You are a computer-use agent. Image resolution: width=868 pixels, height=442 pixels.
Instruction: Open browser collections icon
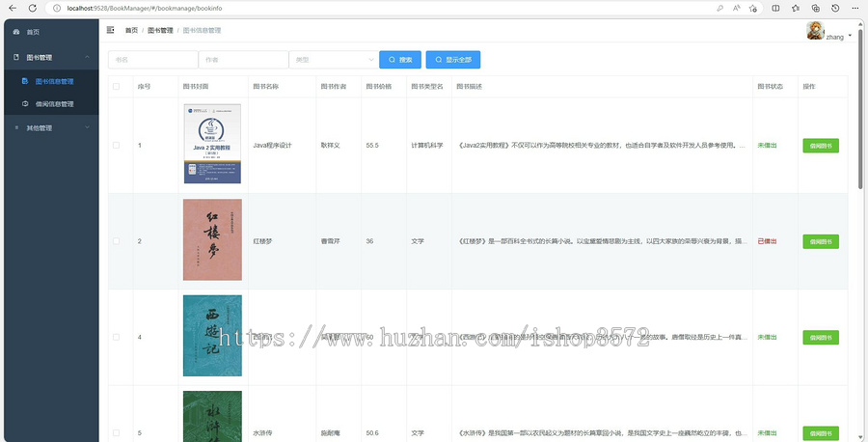click(815, 9)
